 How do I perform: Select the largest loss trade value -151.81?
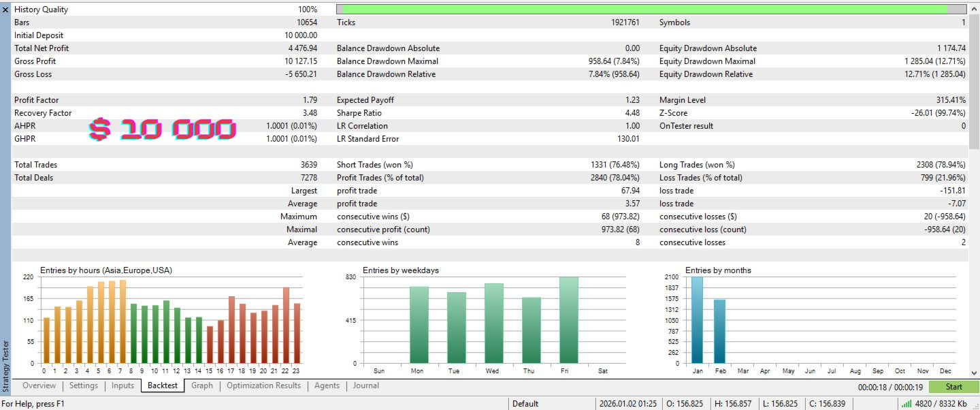(x=953, y=191)
